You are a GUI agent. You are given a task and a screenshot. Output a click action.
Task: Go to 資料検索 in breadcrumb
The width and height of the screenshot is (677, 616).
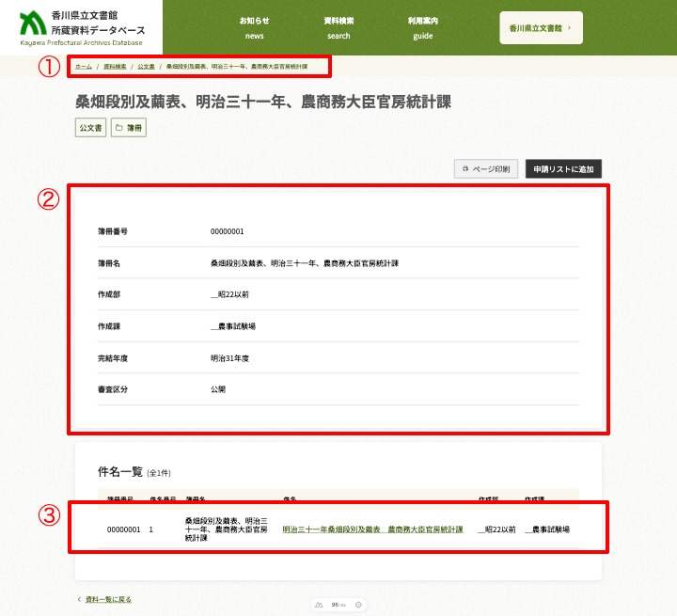(115, 67)
